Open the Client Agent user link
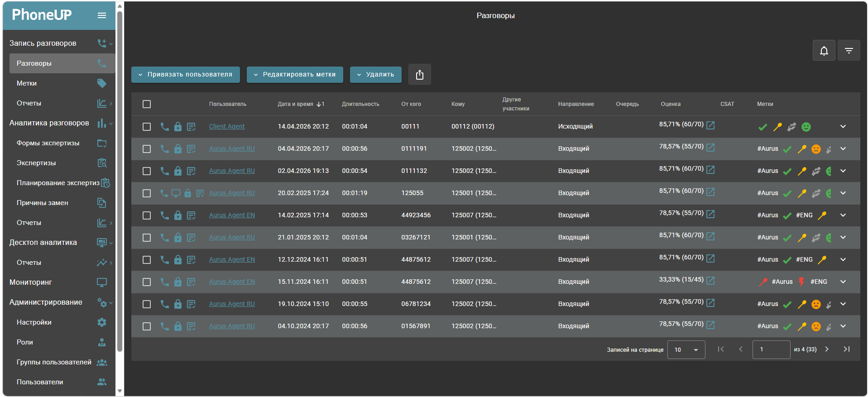The height and width of the screenshot is (397, 868). pos(226,127)
